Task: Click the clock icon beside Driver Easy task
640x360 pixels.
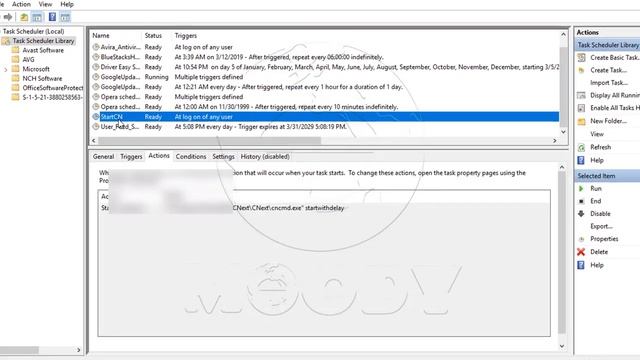Action: [x=96, y=67]
